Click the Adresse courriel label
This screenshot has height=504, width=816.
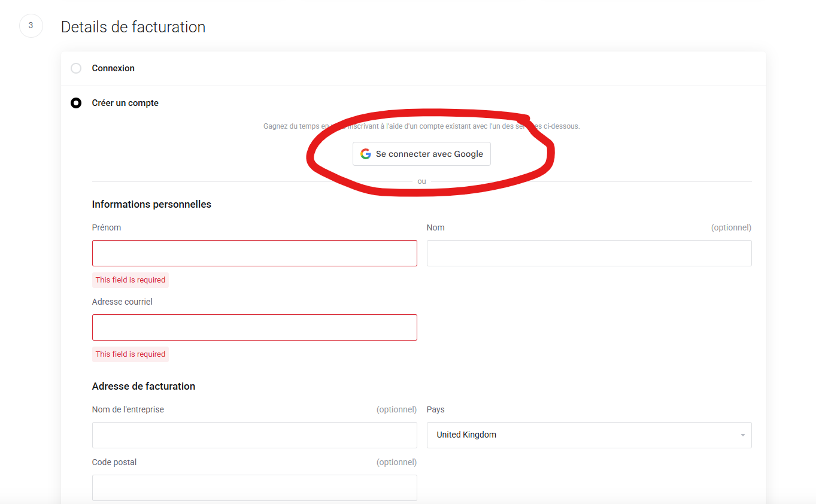(x=122, y=302)
